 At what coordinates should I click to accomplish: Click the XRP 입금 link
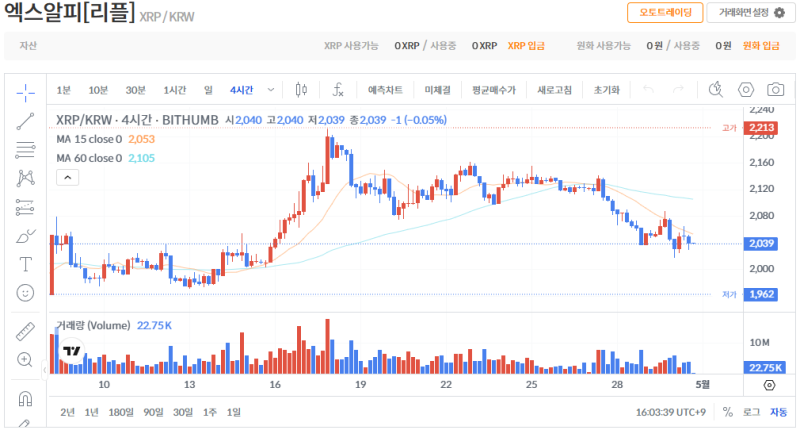(526, 46)
